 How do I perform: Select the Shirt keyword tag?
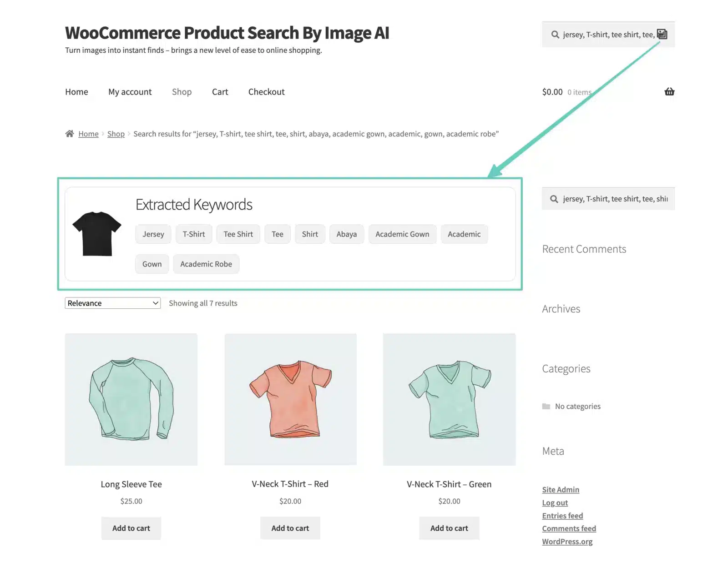(x=310, y=234)
